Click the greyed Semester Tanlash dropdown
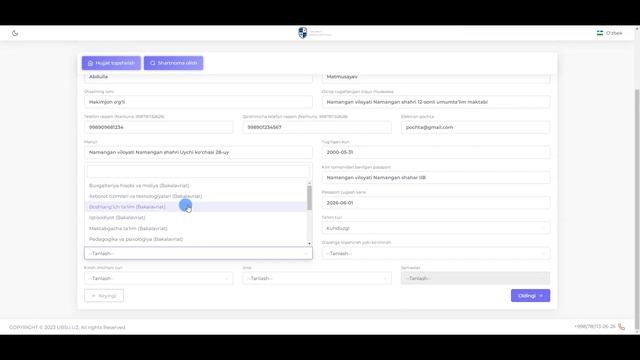The height and width of the screenshot is (360, 640). coord(475,278)
